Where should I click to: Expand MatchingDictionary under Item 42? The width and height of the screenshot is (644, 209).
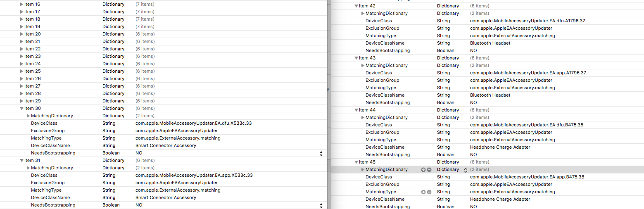pyautogui.click(x=363, y=14)
